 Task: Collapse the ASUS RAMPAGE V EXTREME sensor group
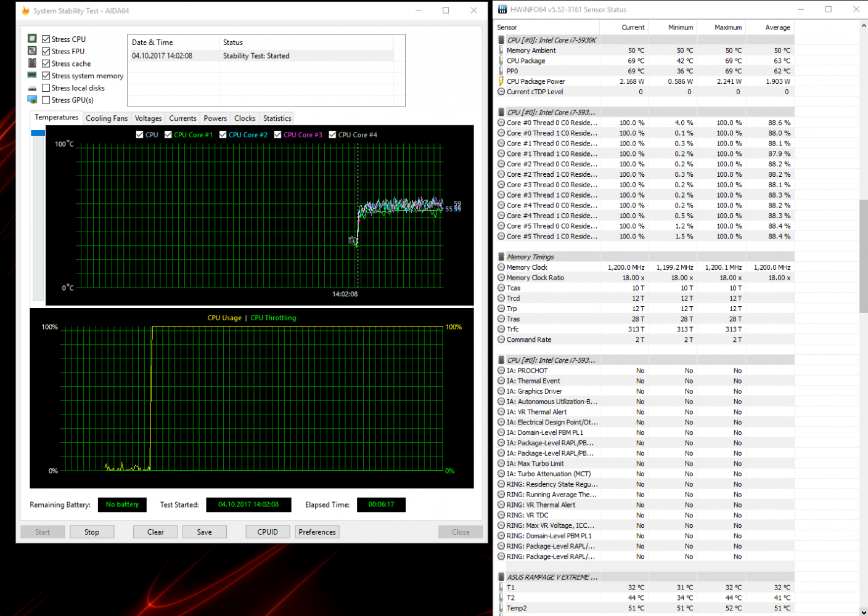501,577
